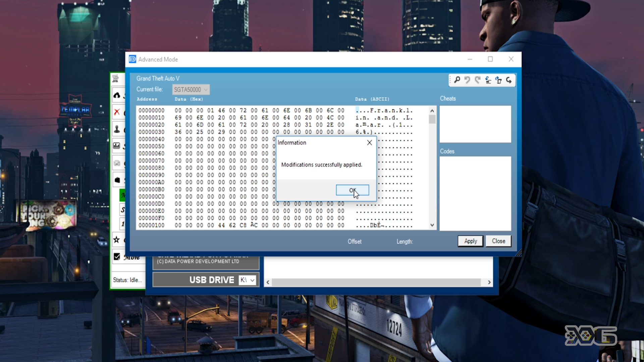Click the sync/transfer icon in toolbar
The image size is (644, 362).
pyautogui.click(x=498, y=80)
